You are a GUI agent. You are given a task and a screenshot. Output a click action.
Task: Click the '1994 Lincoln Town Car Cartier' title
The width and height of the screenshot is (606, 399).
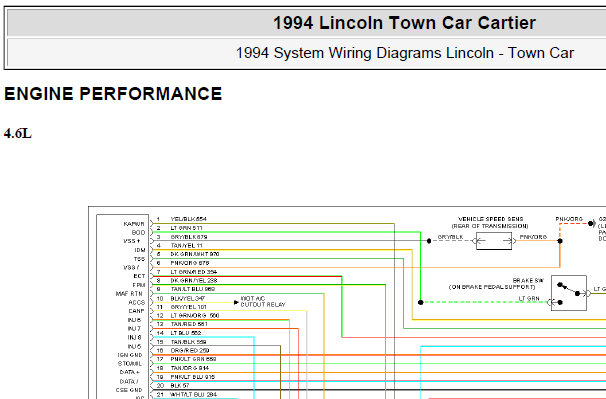point(404,23)
